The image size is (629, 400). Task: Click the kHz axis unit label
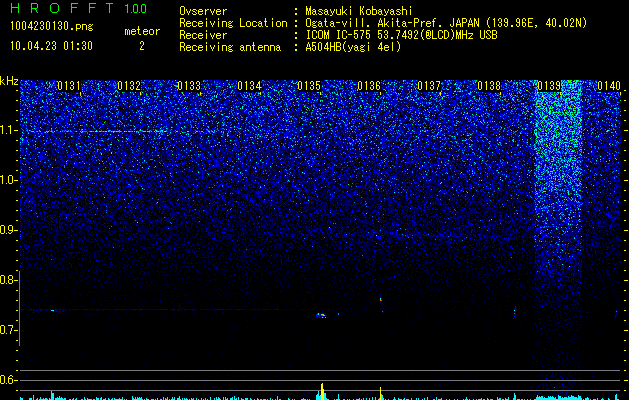9,81
